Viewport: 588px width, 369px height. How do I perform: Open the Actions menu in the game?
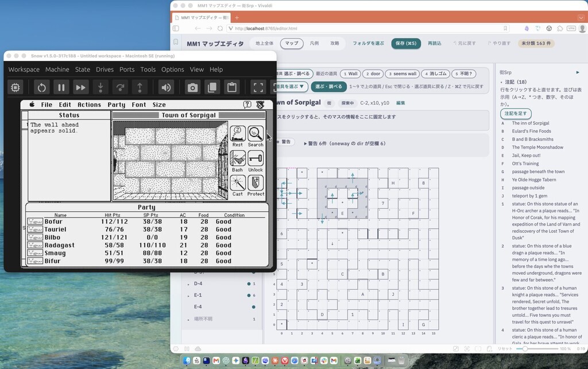(x=89, y=104)
